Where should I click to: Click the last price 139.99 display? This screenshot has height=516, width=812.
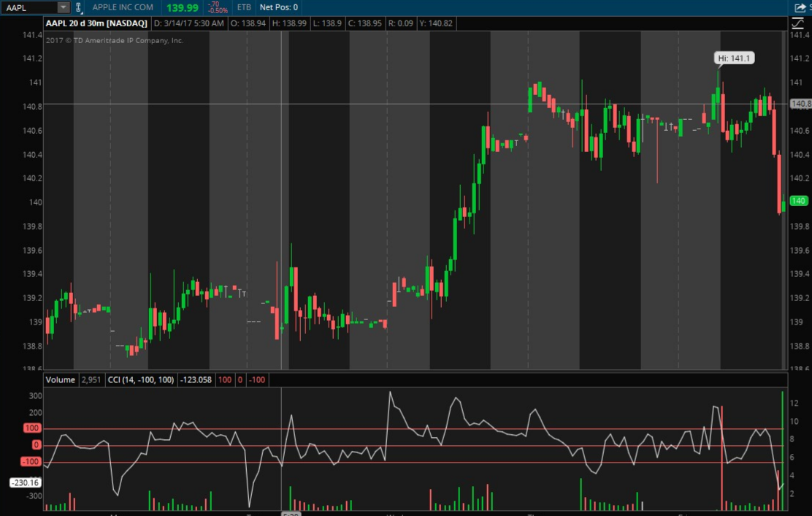pos(182,7)
